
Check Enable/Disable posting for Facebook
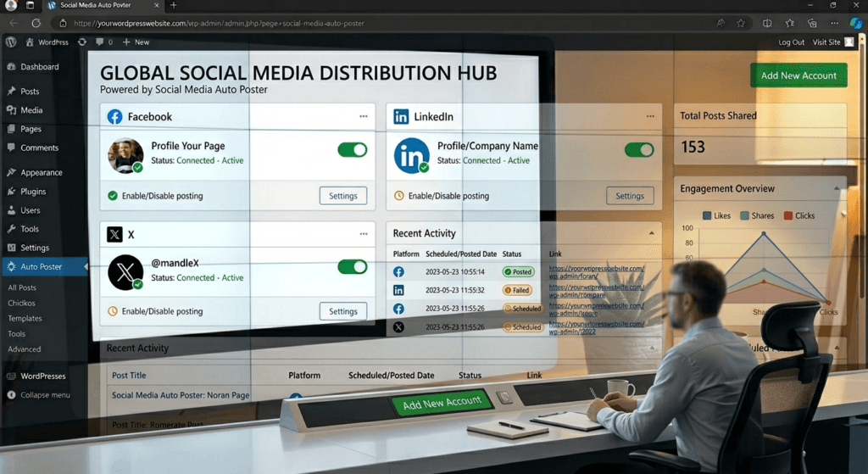113,196
